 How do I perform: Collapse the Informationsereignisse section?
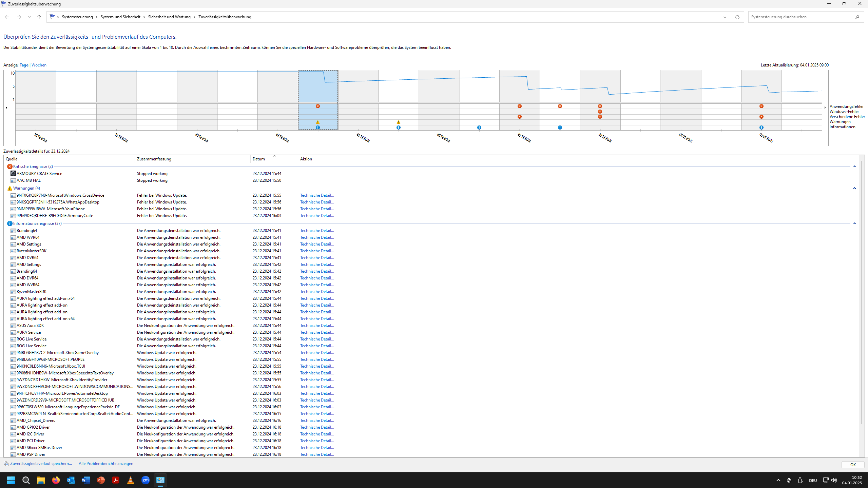pos(854,223)
